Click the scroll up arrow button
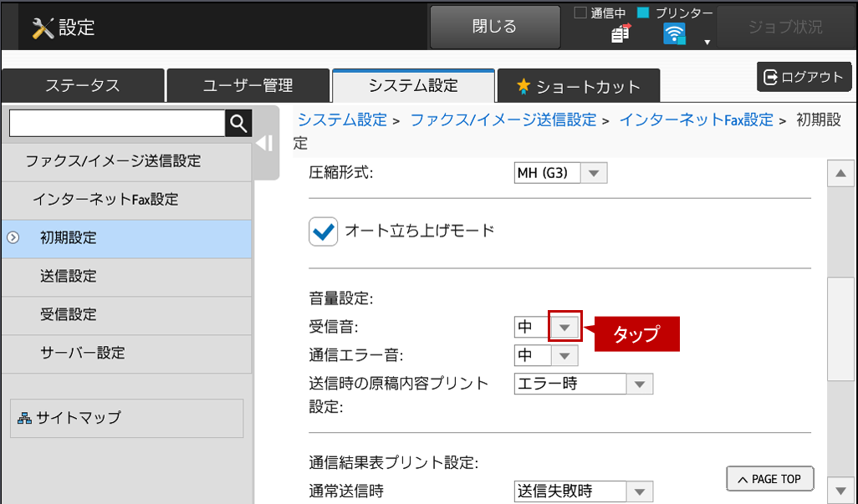The image size is (858, 504). tap(840, 174)
